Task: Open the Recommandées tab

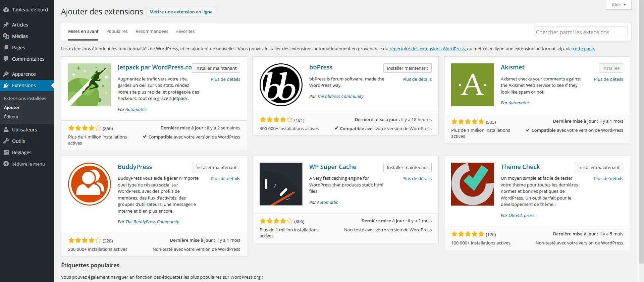Action: coord(152,32)
